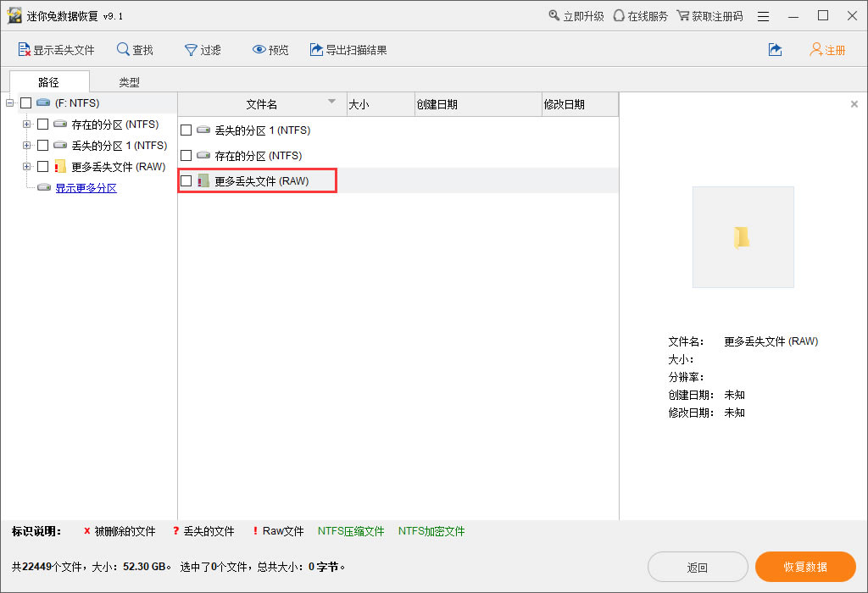
Task: Expand 更多丢失文件 (RAW) tree node
Action: (26, 167)
